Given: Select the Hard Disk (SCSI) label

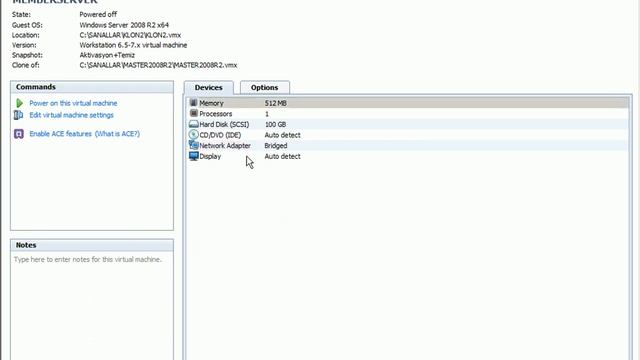Looking at the screenshot, I should (224, 124).
